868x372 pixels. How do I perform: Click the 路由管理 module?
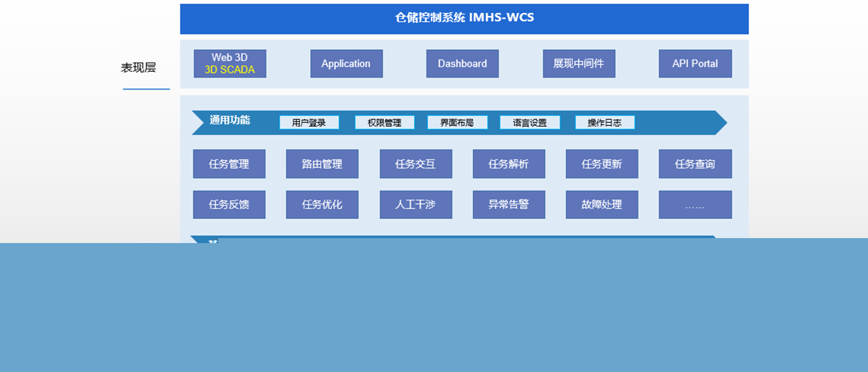tap(322, 164)
